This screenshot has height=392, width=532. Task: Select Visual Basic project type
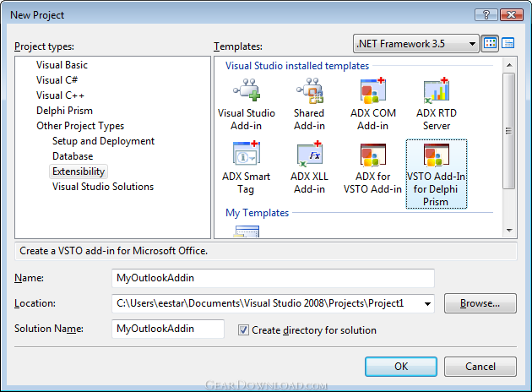point(62,65)
